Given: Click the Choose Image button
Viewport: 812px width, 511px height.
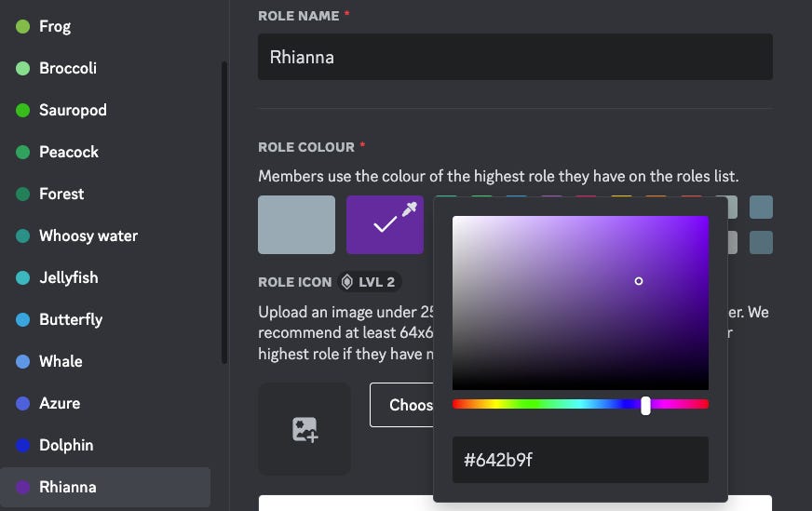Looking at the screenshot, I should [402, 405].
